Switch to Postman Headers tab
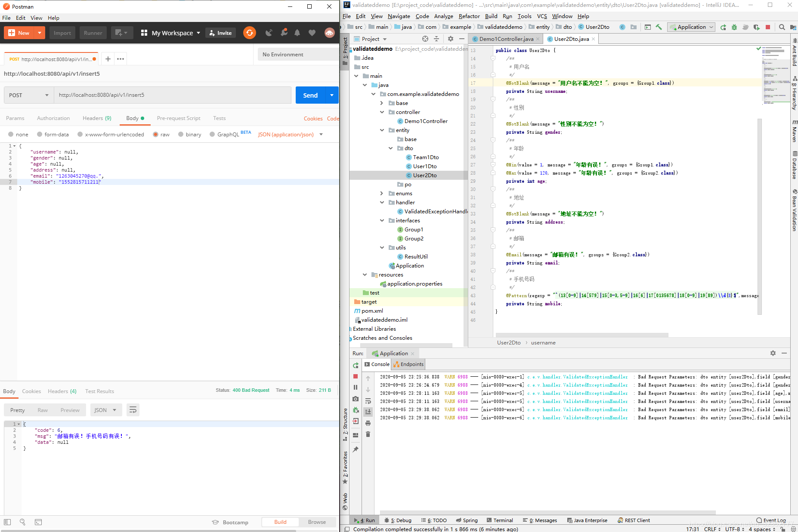 click(x=97, y=118)
